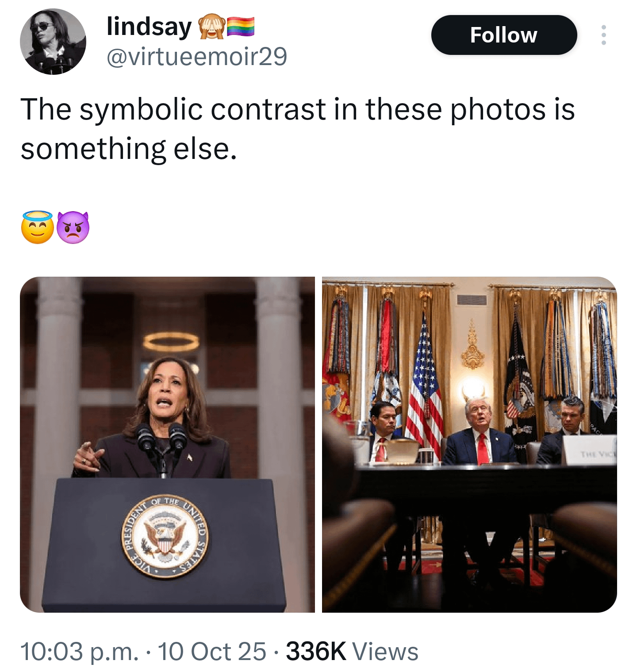
Task: Open the @virtueemoir29 handle link
Action: (x=197, y=56)
